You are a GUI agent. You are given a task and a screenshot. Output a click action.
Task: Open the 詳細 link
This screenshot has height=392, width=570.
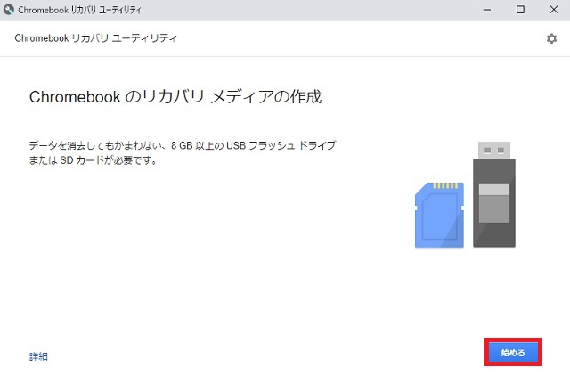(38, 356)
